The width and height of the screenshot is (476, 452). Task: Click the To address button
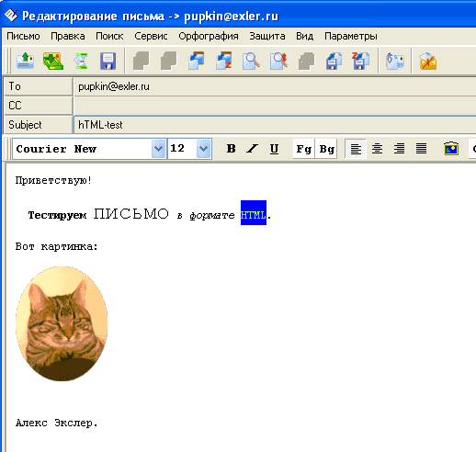(x=38, y=86)
